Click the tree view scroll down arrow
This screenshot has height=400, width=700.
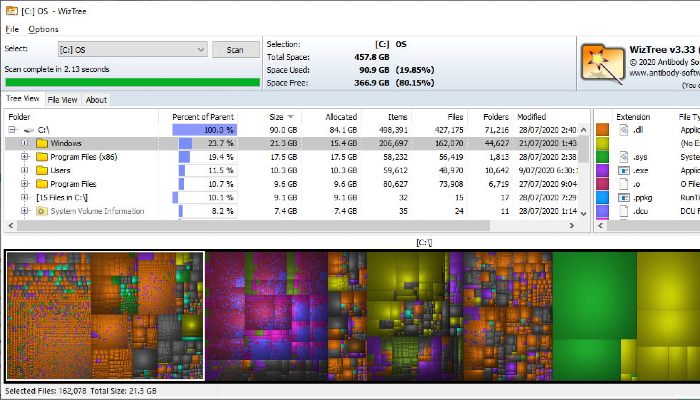pyautogui.click(x=583, y=213)
